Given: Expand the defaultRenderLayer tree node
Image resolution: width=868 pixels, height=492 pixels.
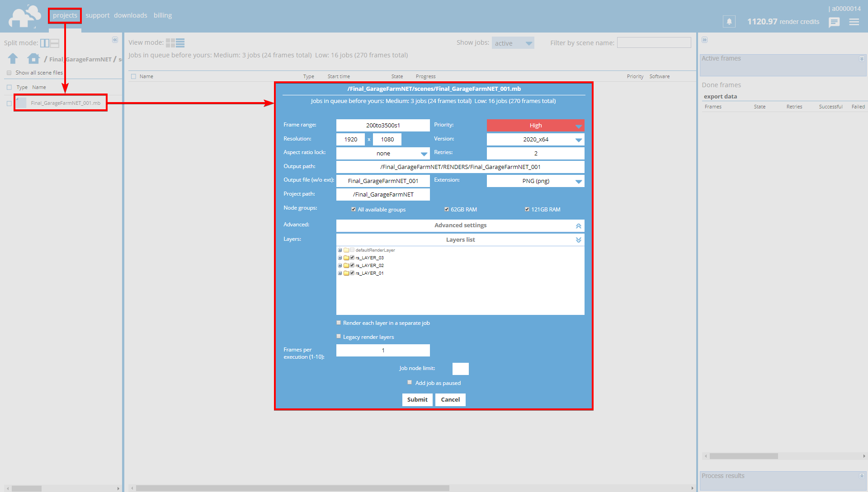Looking at the screenshot, I should (x=340, y=250).
